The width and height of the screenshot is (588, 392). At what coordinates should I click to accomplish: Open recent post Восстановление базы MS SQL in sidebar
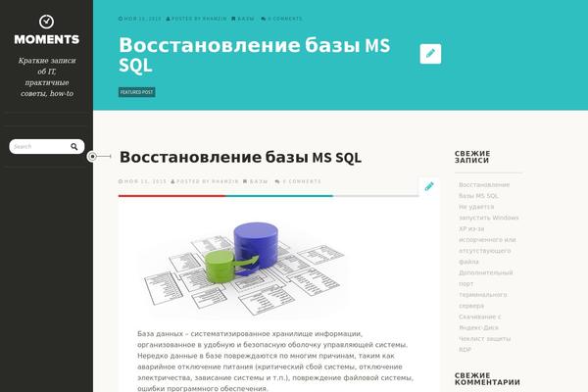click(484, 190)
